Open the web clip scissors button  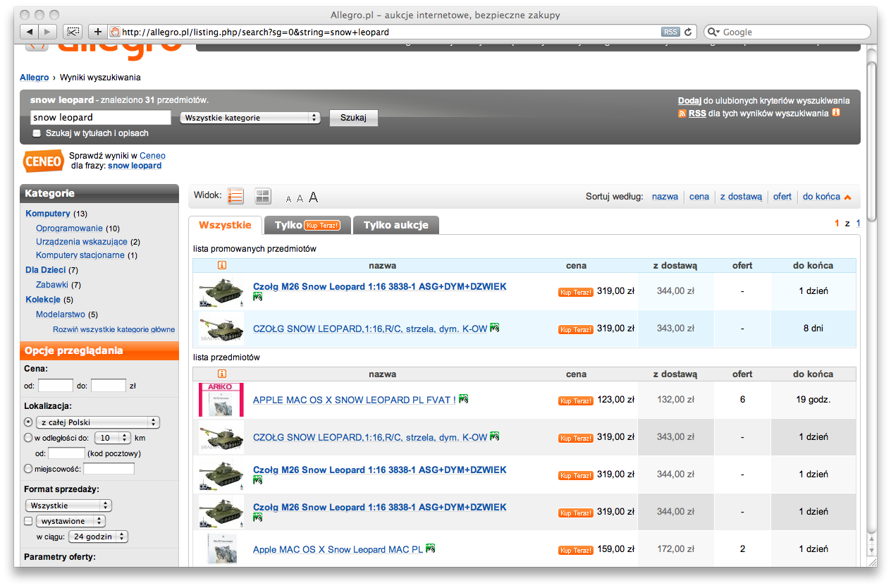[73, 32]
